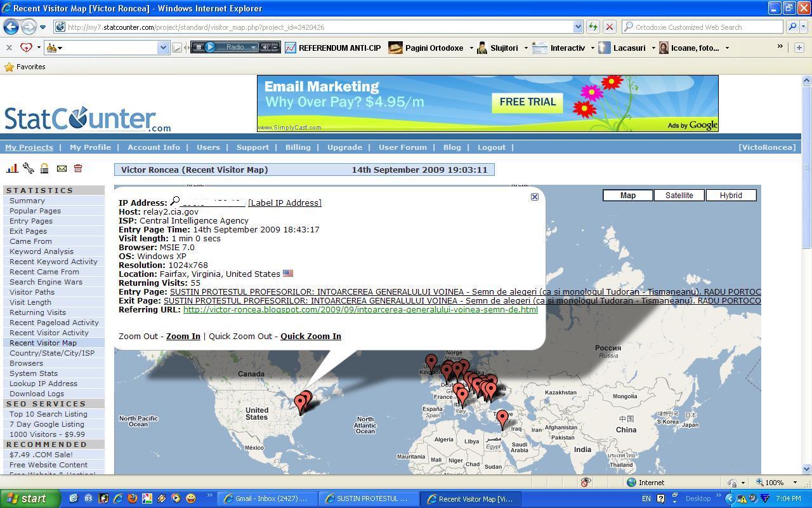The height and width of the screenshot is (508, 812).
Task: Click the Zoom In link
Action: coord(183,336)
